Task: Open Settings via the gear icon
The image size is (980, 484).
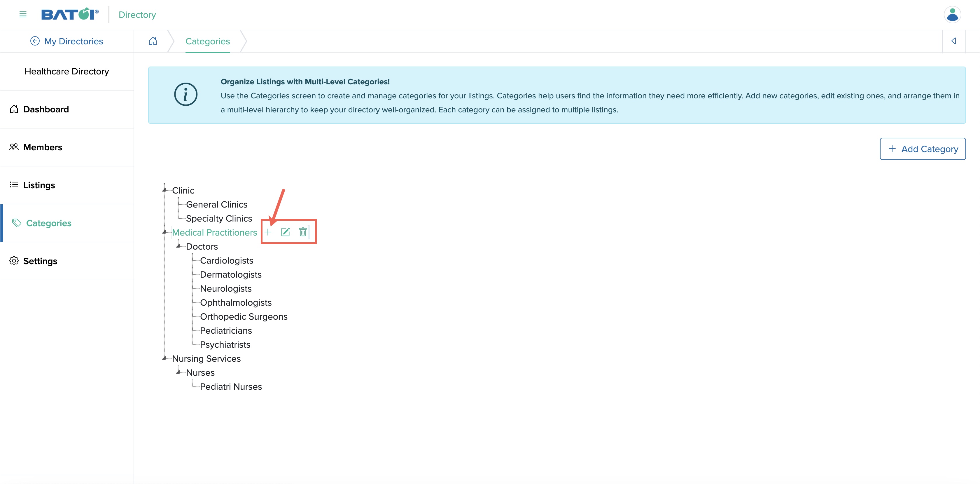Action: pos(14,261)
